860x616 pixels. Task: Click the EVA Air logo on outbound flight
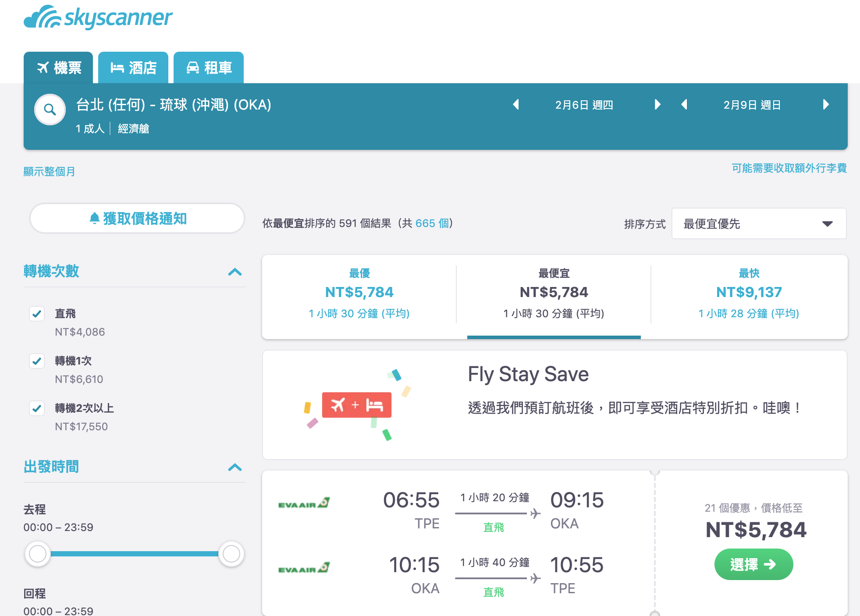tap(304, 503)
